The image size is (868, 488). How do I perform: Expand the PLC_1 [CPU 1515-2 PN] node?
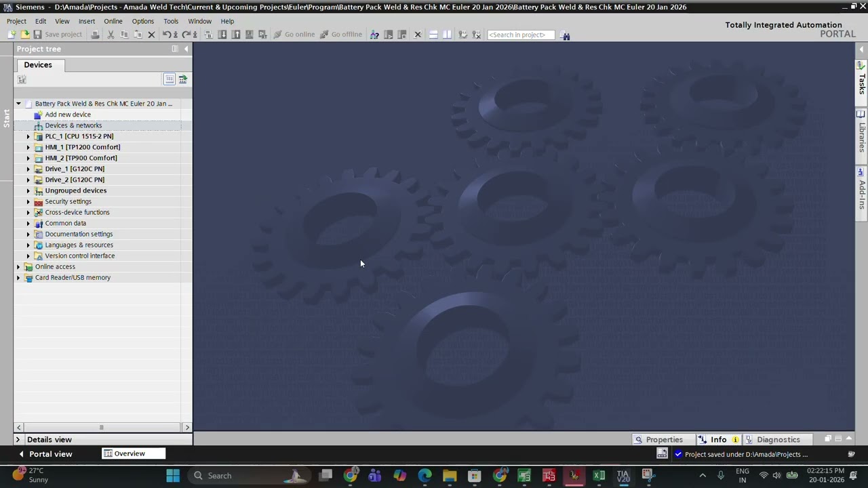pyautogui.click(x=28, y=136)
